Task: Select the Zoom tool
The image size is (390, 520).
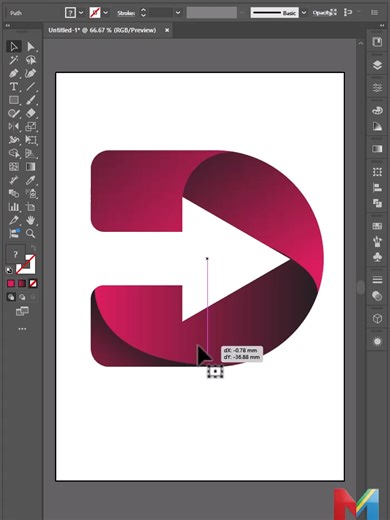Action: click(31, 233)
